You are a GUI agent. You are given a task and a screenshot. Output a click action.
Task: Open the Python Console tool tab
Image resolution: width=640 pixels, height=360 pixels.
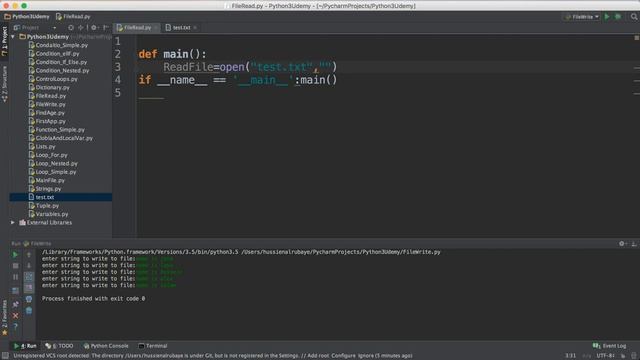click(106, 346)
